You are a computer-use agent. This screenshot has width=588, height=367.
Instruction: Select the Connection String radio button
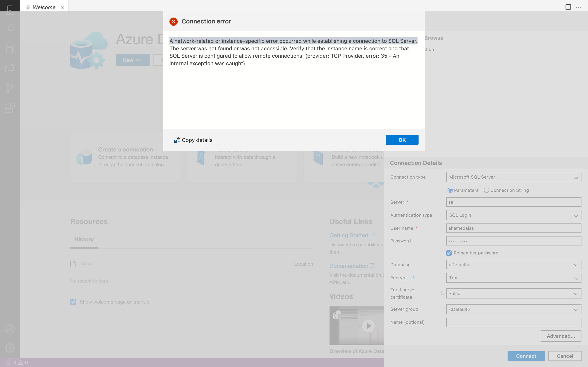486,190
